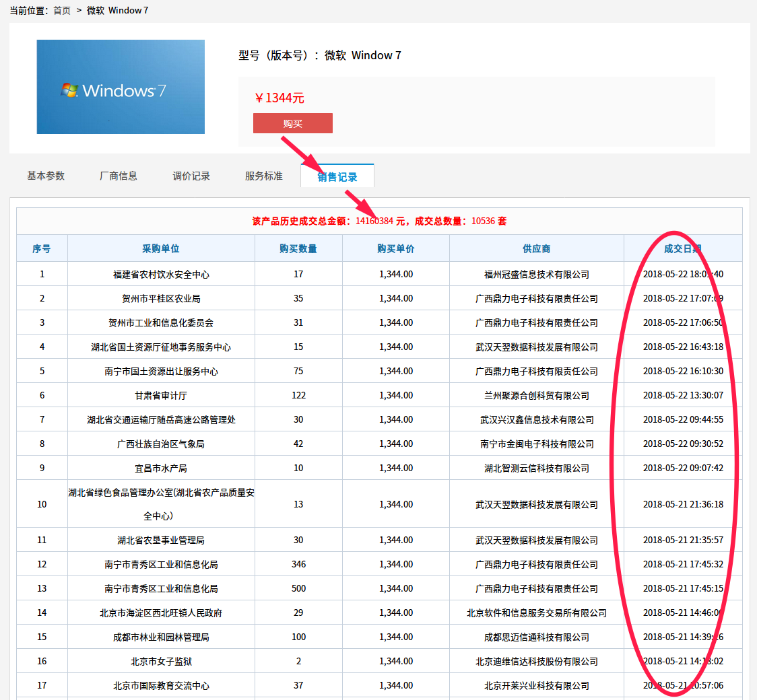
Task: Click the 采购单位 column header
Action: click(161, 249)
